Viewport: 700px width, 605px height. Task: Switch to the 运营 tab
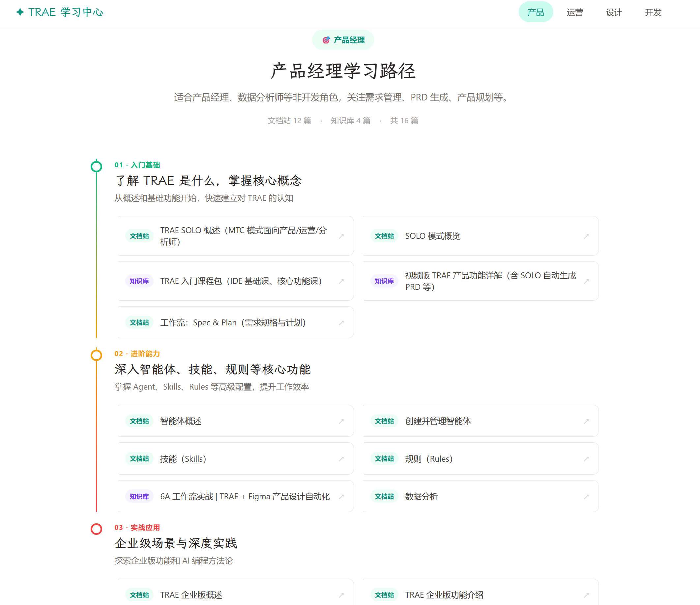575,13
